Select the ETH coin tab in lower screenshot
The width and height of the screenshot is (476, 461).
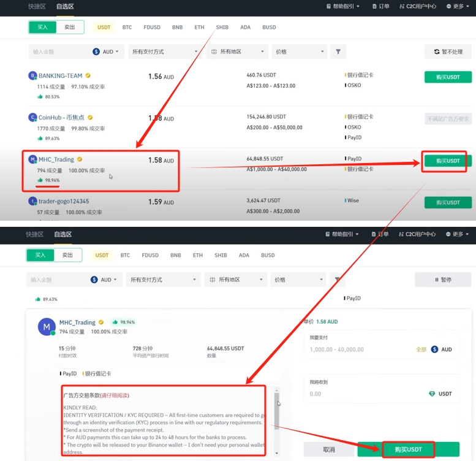coord(198,255)
